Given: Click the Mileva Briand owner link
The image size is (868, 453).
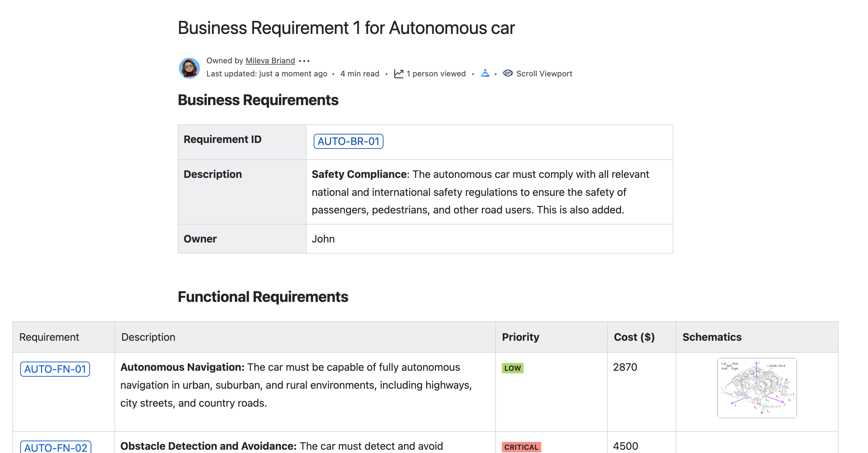Looking at the screenshot, I should pyautogui.click(x=269, y=60).
